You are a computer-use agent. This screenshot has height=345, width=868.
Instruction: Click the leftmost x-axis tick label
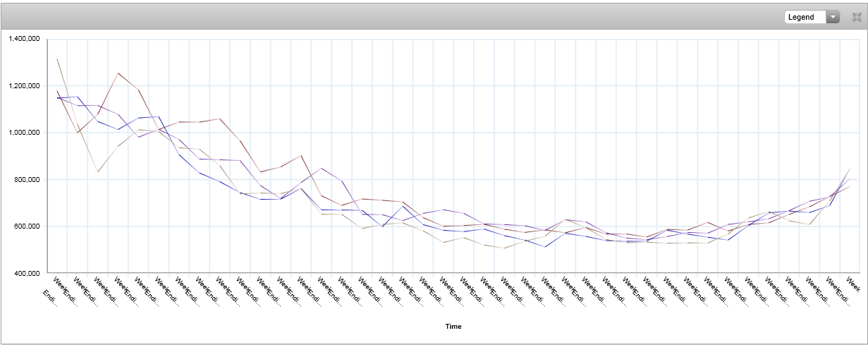coord(50,295)
